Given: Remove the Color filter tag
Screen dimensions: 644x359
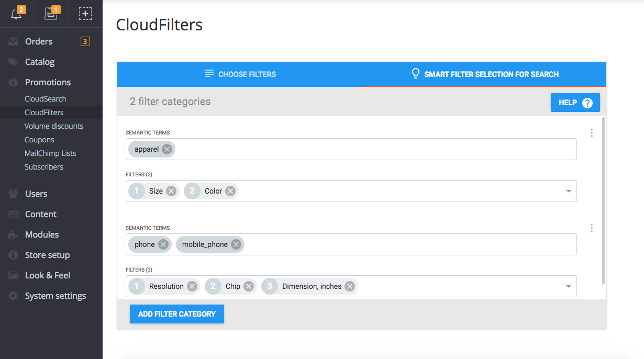Looking at the screenshot, I should [230, 191].
